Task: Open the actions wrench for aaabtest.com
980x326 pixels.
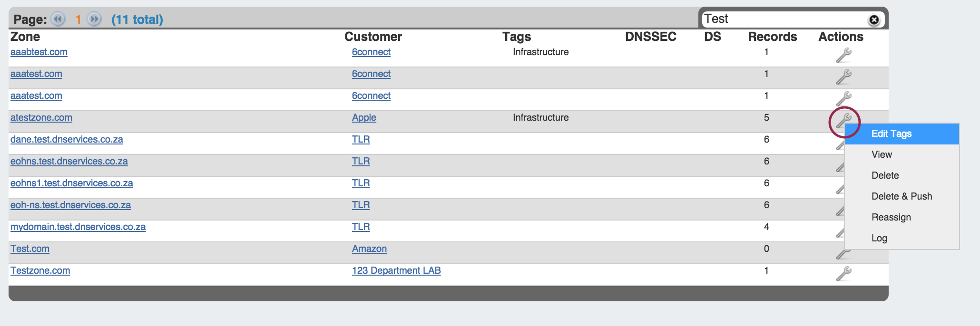Action: pos(843,55)
